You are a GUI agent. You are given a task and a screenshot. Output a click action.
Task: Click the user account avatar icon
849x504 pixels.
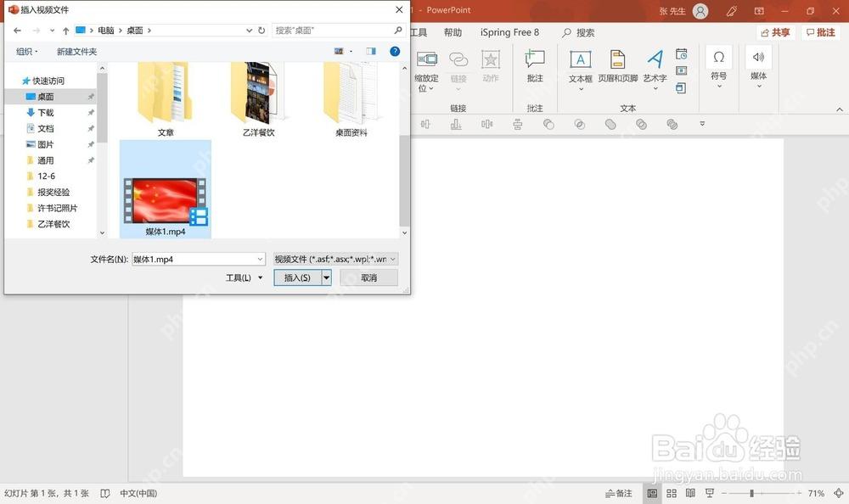click(700, 11)
